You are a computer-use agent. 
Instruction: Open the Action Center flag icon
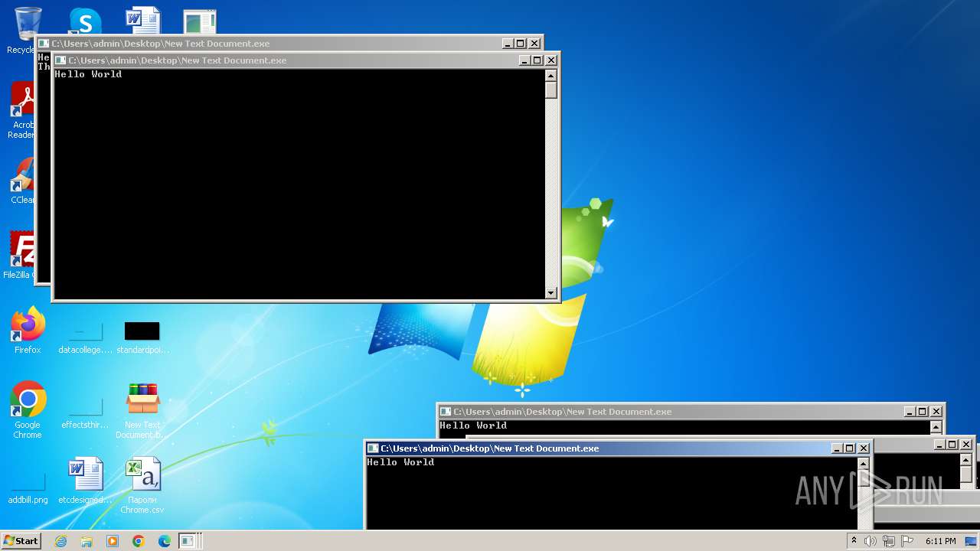906,541
